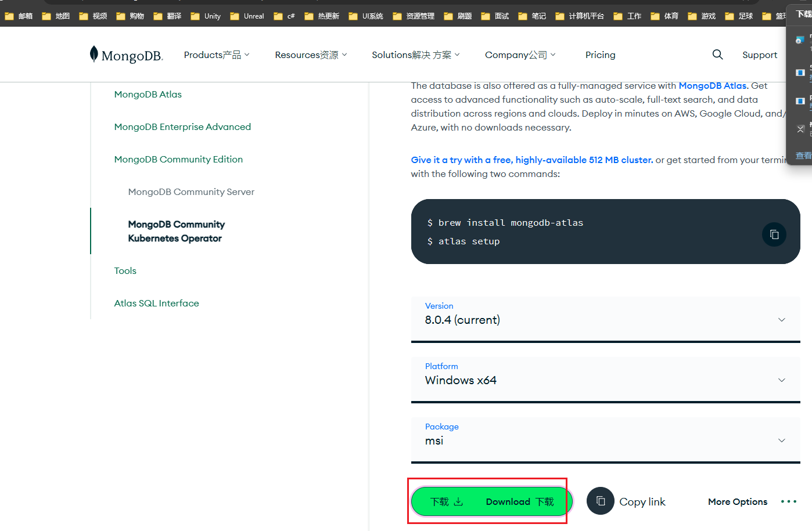Open the Resources menu
The height and width of the screenshot is (531, 812).
click(311, 55)
